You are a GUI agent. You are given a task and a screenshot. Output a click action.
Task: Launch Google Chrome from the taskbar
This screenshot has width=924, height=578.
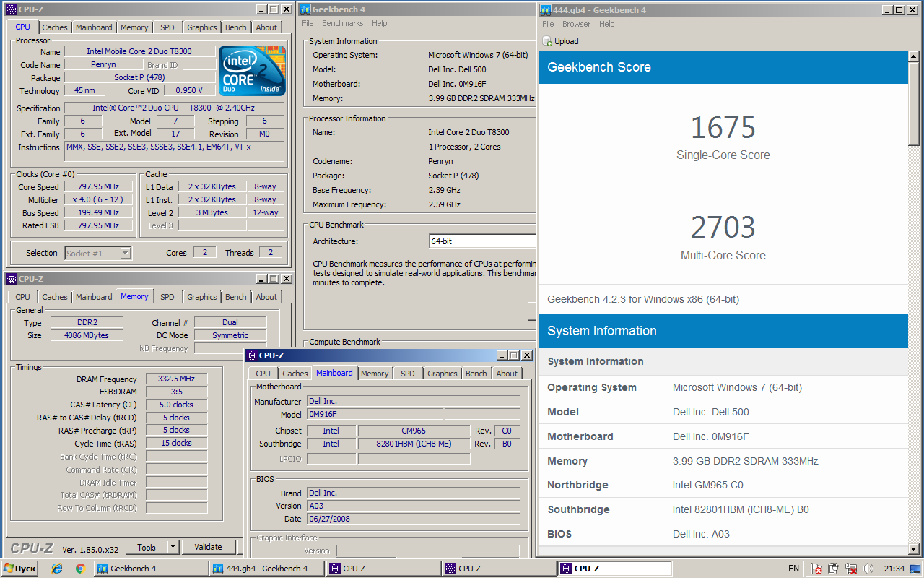pos(81,569)
